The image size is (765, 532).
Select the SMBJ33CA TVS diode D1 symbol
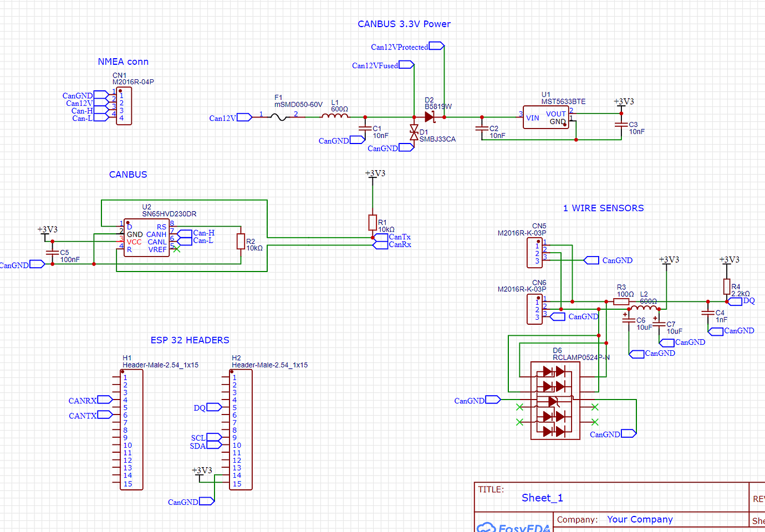pos(415,133)
